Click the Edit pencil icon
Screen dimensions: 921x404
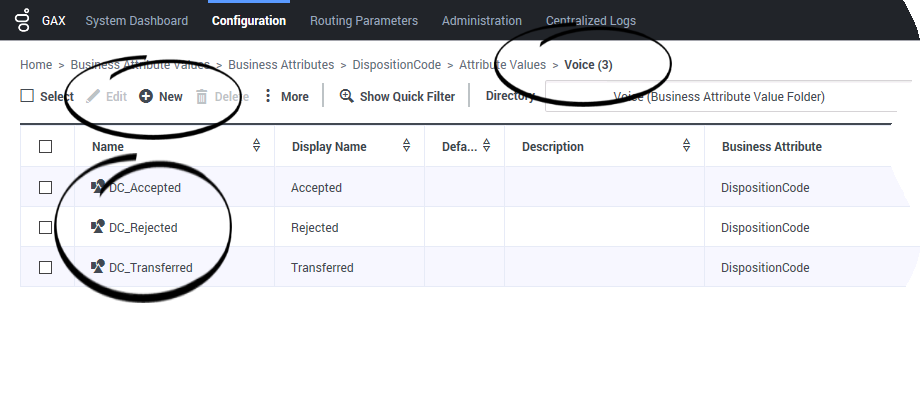(93, 97)
